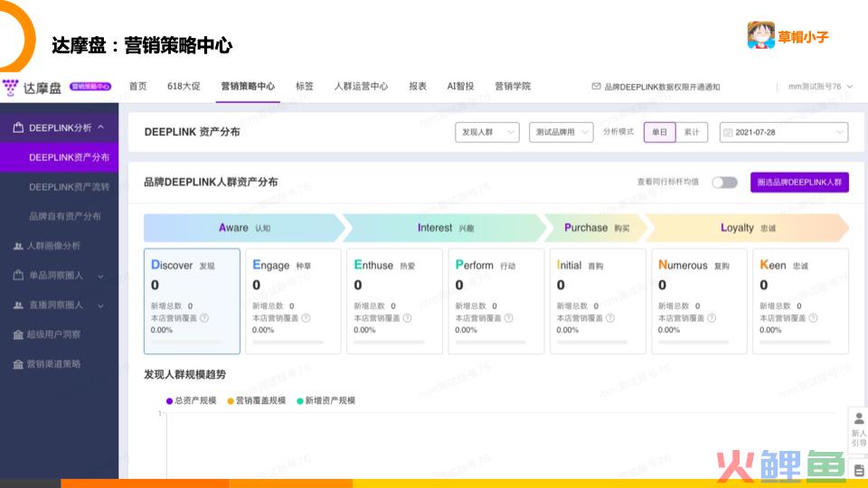Expand 单品洞察圈人 sidebar section
Image resolution: width=868 pixels, height=488 pixels.
(x=100, y=276)
